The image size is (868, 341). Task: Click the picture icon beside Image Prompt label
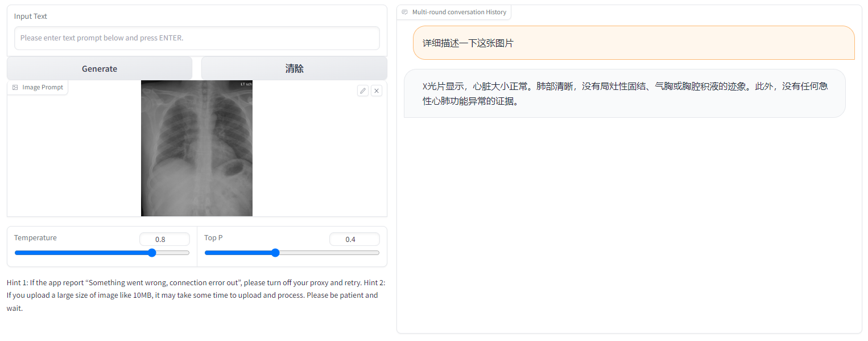click(15, 87)
